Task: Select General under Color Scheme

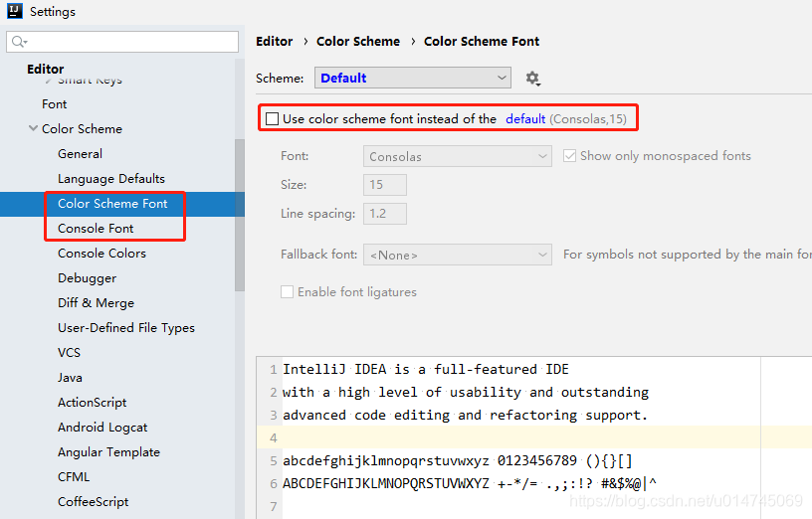Action: click(80, 154)
